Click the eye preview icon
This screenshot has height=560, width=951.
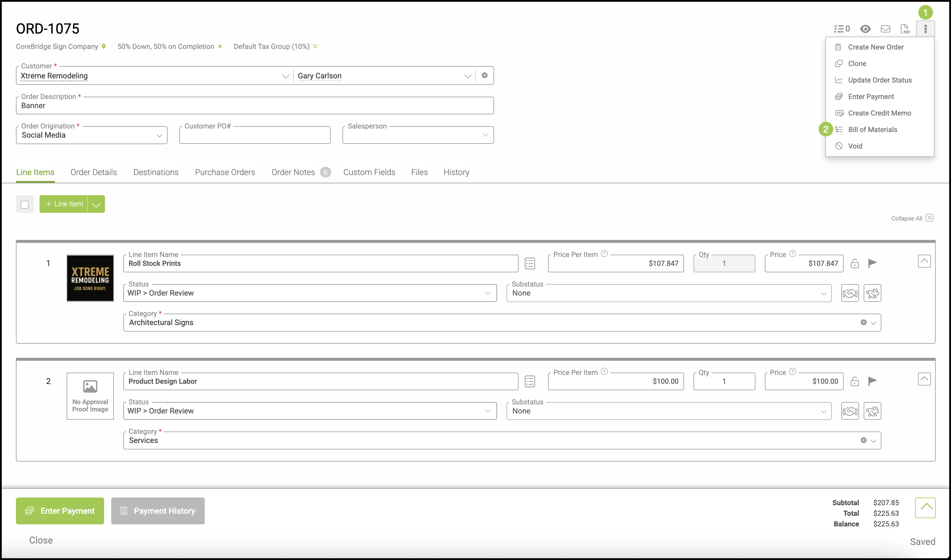coord(865,29)
